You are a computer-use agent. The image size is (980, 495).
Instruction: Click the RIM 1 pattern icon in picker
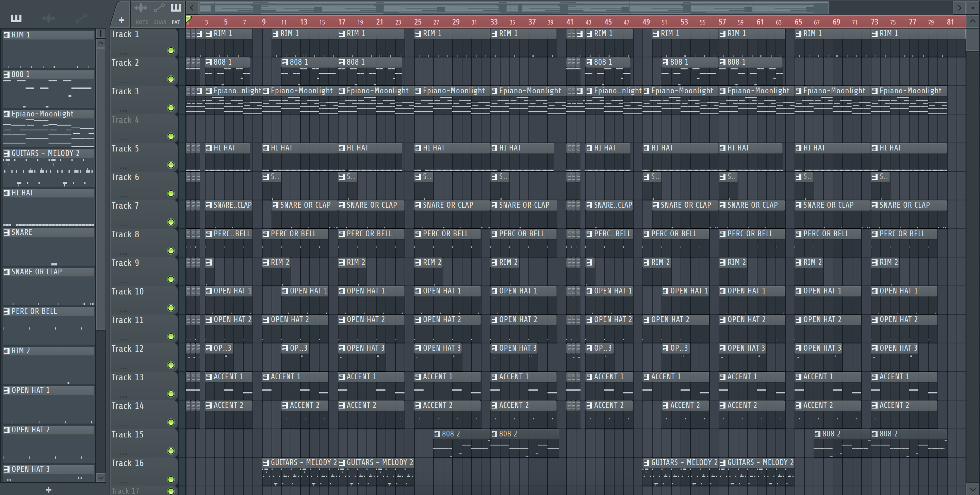coord(6,35)
